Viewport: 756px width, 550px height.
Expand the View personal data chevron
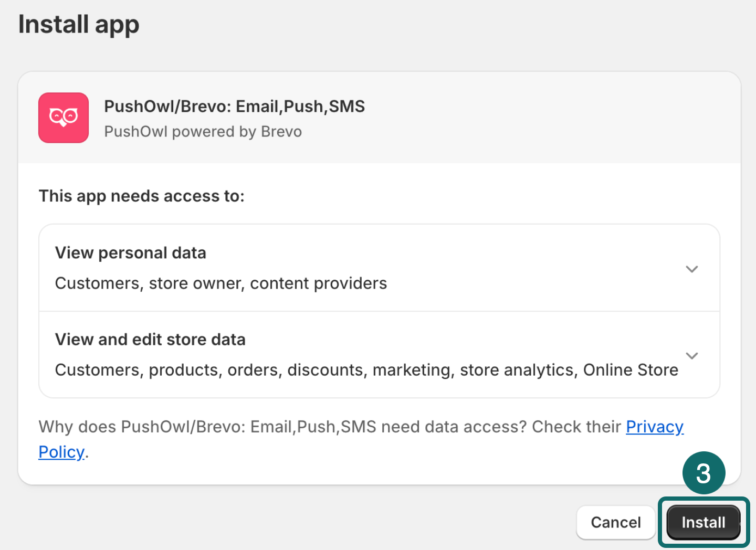click(691, 269)
